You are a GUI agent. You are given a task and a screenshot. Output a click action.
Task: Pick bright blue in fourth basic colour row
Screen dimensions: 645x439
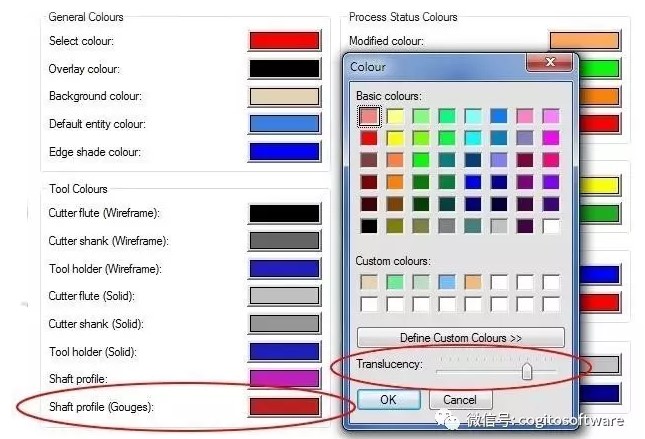coord(473,182)
